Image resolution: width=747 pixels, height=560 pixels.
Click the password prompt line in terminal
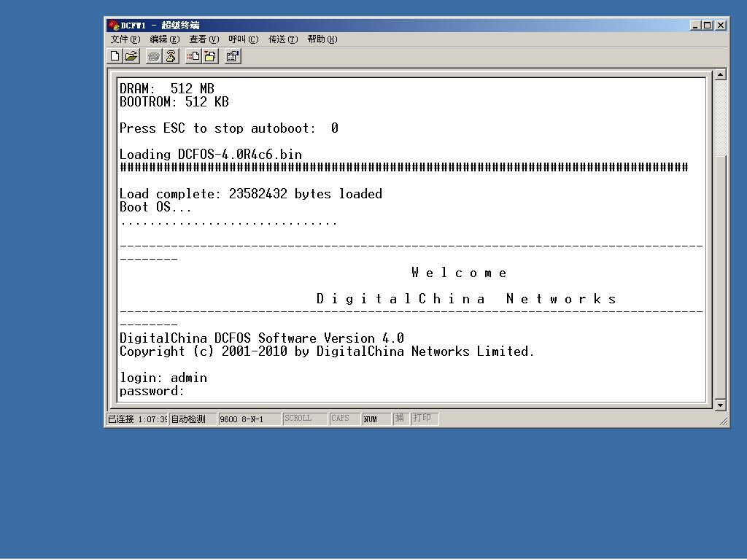[152, 391]
